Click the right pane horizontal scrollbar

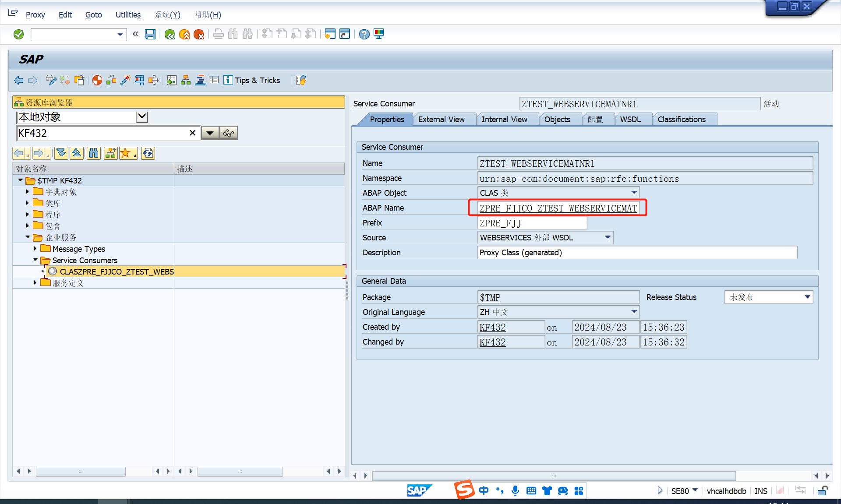554,476
